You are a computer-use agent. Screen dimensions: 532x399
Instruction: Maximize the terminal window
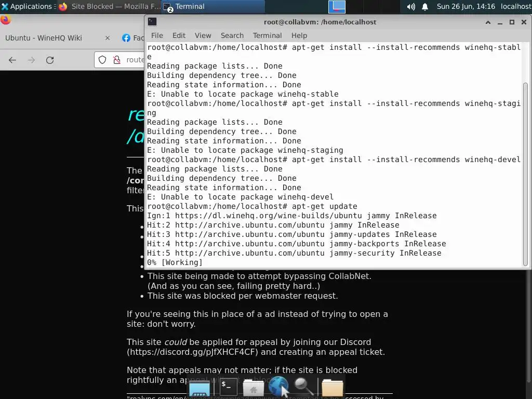coord(512,22)
